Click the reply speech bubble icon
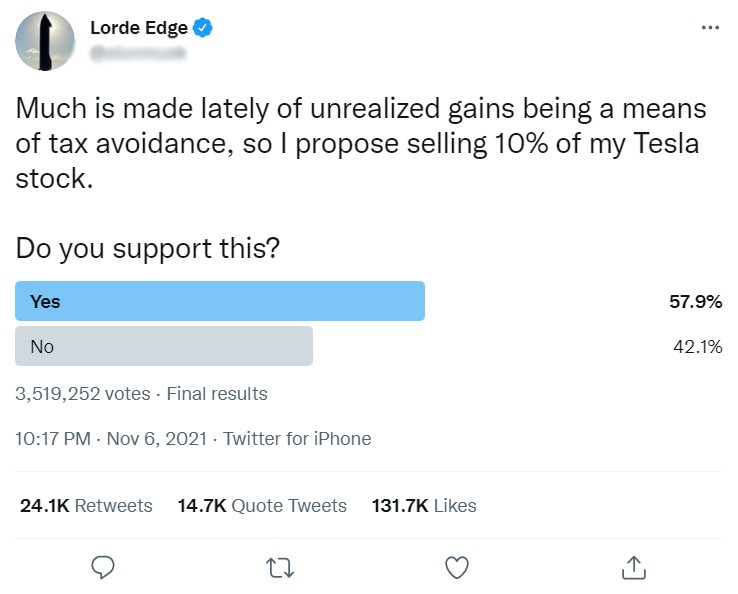 point(105,567)
